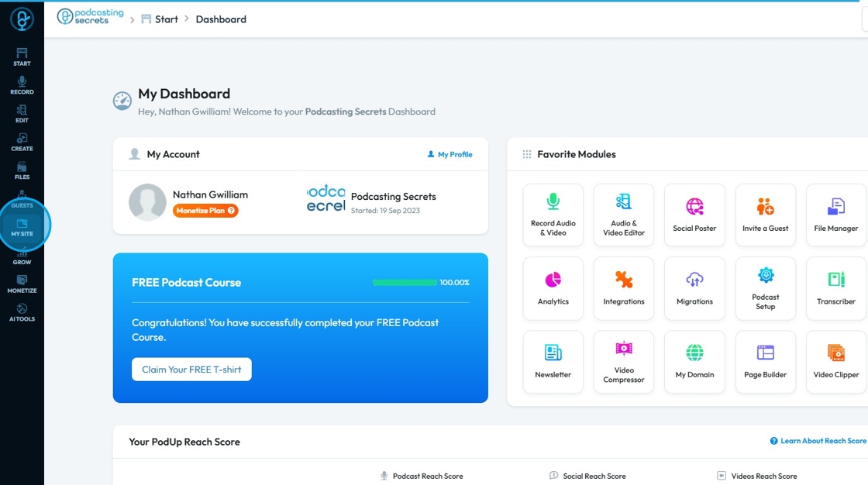868x485 pixels.
Task: Open the My Domain globe module
Action: [x=694, y=362]
